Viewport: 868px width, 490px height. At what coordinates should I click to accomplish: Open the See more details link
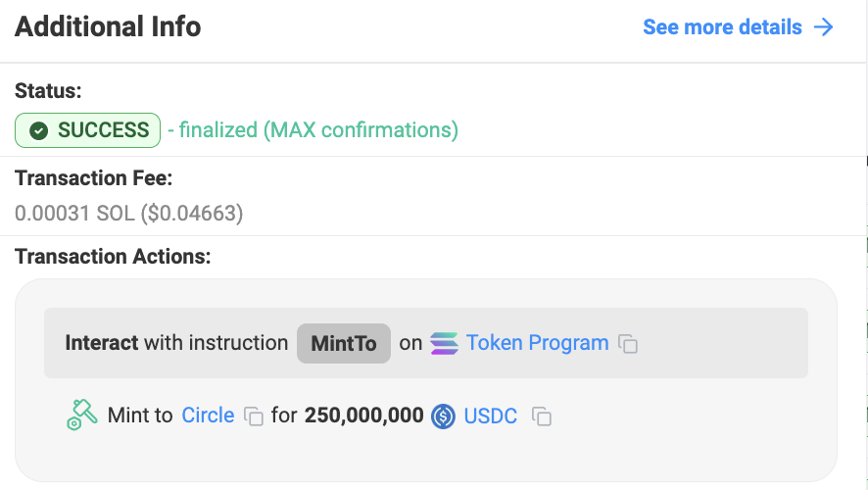722,27
